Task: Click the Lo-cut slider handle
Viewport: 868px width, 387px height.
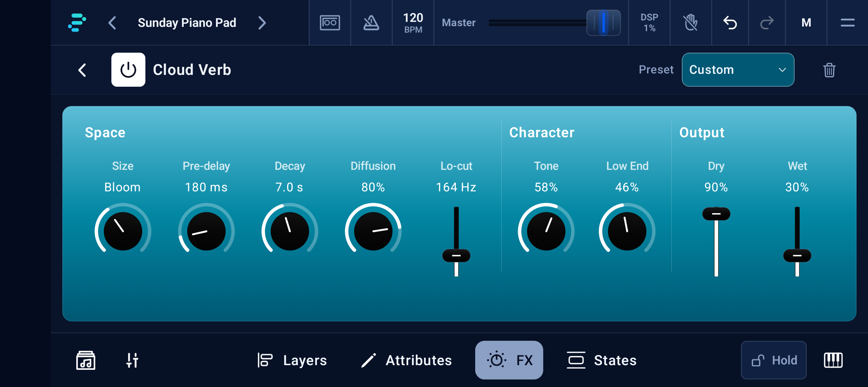Action: pos(456,255)
